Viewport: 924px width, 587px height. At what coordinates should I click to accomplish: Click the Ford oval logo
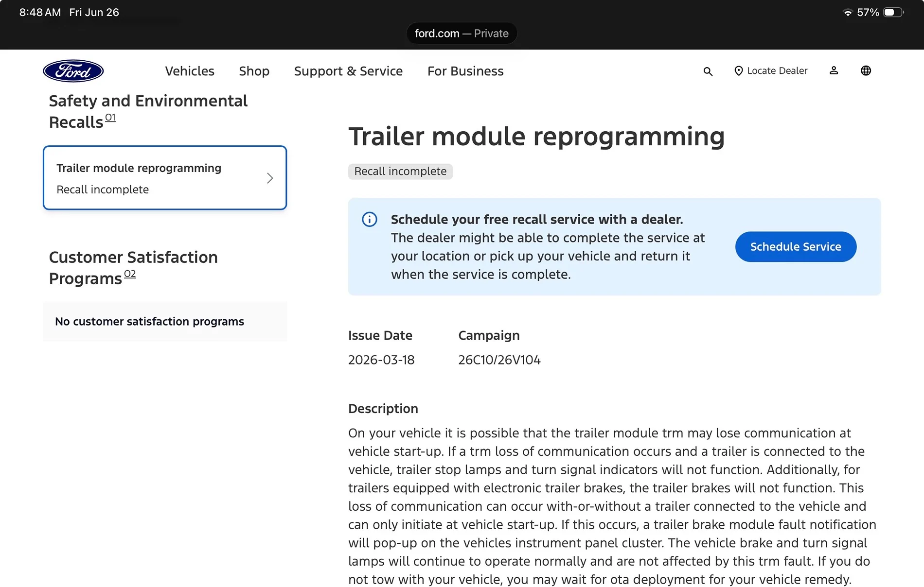click(73, 71)
